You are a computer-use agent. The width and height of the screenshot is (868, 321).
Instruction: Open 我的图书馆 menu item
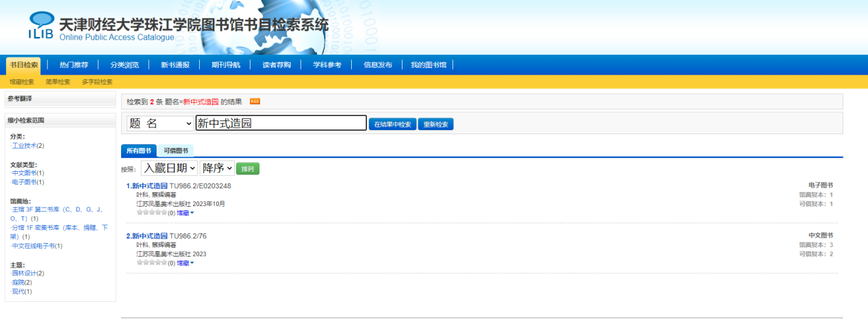click(x=429, y=65)
